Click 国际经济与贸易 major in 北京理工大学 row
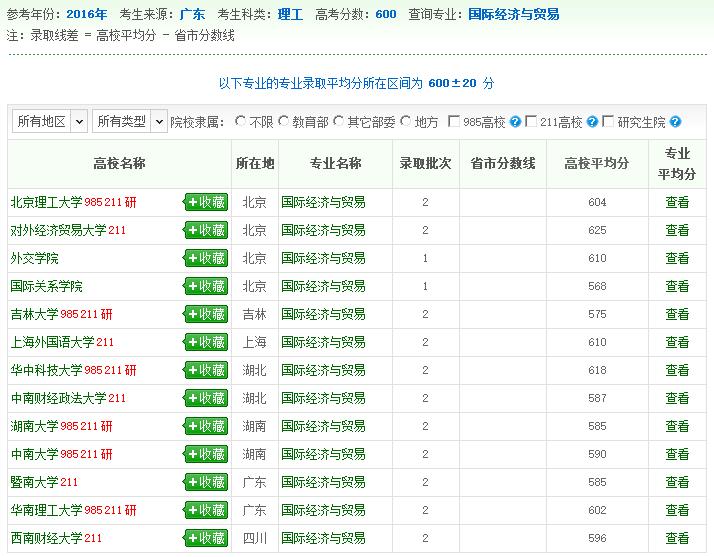This screenshot has height=557, width=714. pyautogui.click(x=323, y=202)
